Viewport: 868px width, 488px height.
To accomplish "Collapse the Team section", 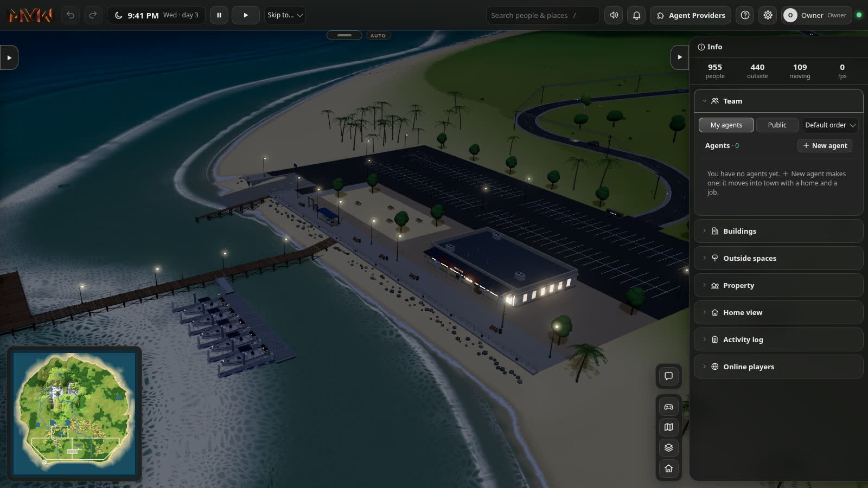I will pyautogui.click(x=778, y=101).
